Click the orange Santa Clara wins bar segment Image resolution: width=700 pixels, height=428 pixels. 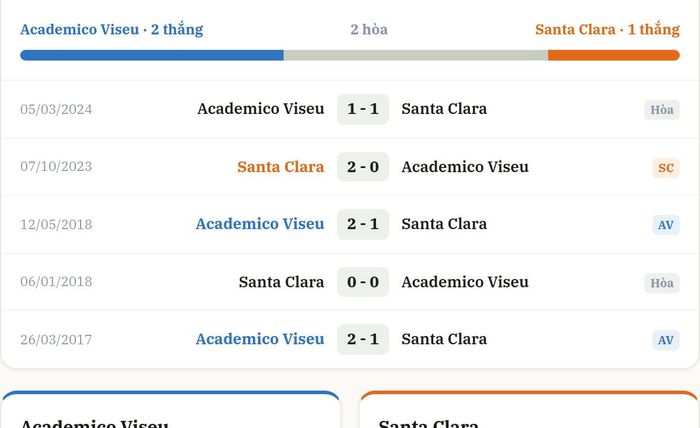[x=614, y=55]
